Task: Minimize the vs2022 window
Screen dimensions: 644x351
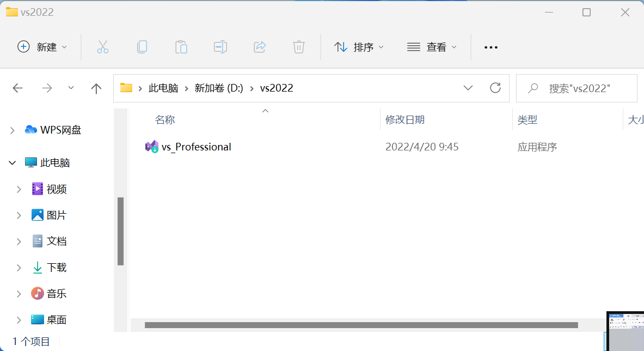Action: (x=549, y=13)
